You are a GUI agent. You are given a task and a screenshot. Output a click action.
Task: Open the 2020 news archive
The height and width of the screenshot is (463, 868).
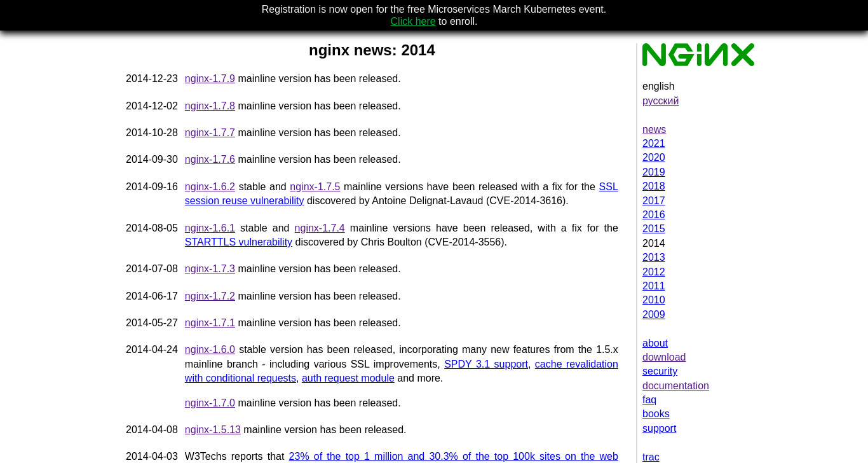pyautogui.click(x=653, y=158)
